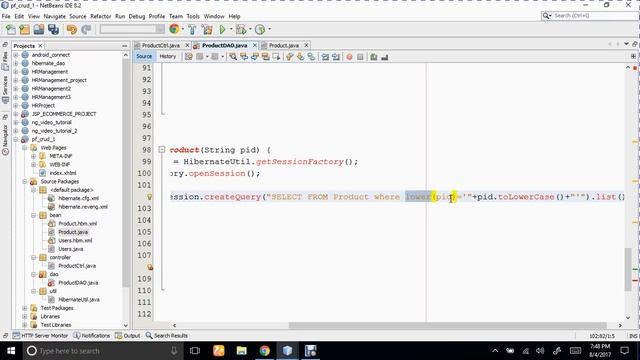Switch to the ProductCtrl.java tab
Screen dimensions: 640x360
pyautogui.click(x=161, y=45)
